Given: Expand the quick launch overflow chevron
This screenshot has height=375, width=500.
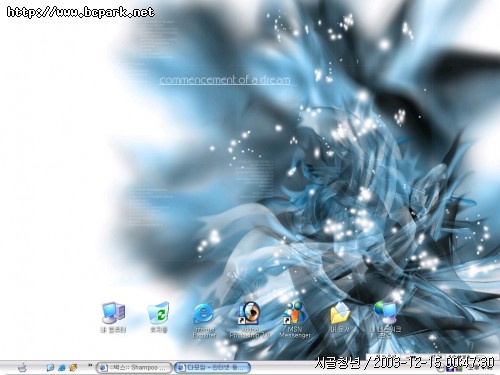Looking at the screenshot, I should (x=90, y=365).
